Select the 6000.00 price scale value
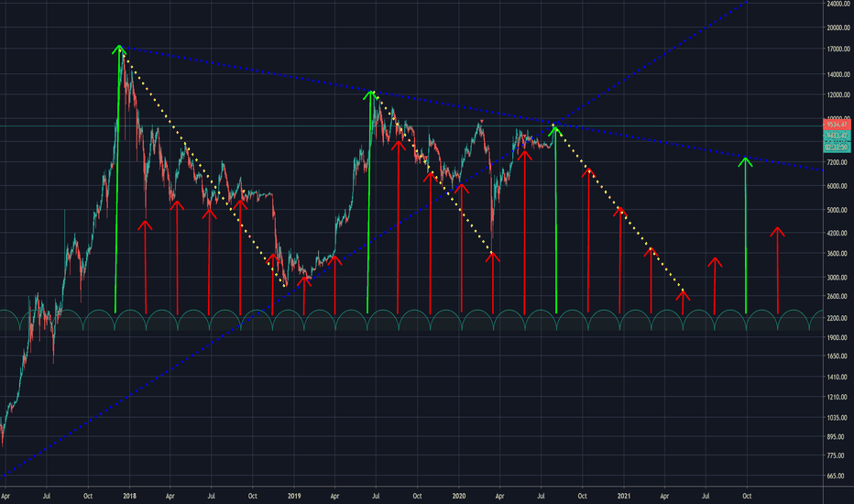This screenshot has height=504, width=854. tap(839, 186)
